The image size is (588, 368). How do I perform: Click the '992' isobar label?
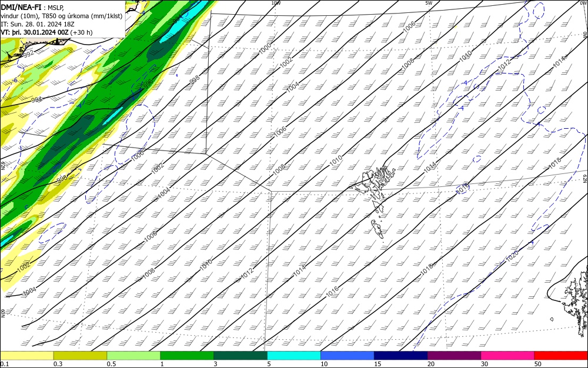(28, 54)
